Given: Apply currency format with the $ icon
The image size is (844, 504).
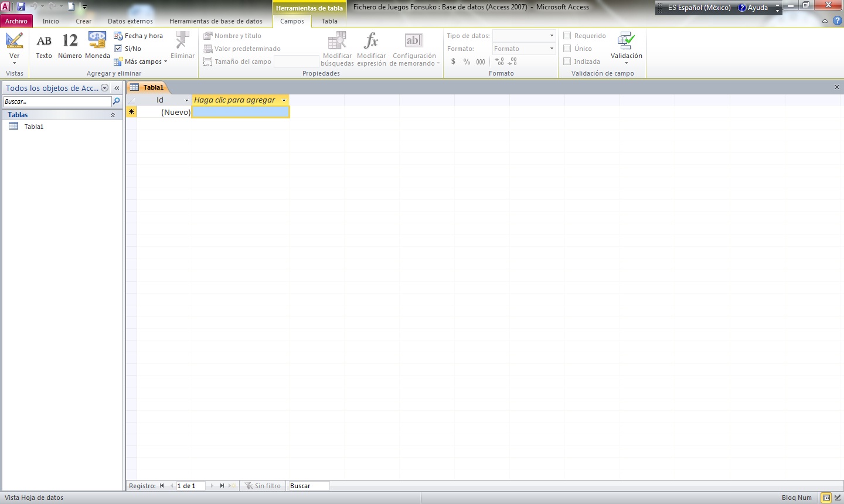Looking at the screenshot, I should [453, 61].
